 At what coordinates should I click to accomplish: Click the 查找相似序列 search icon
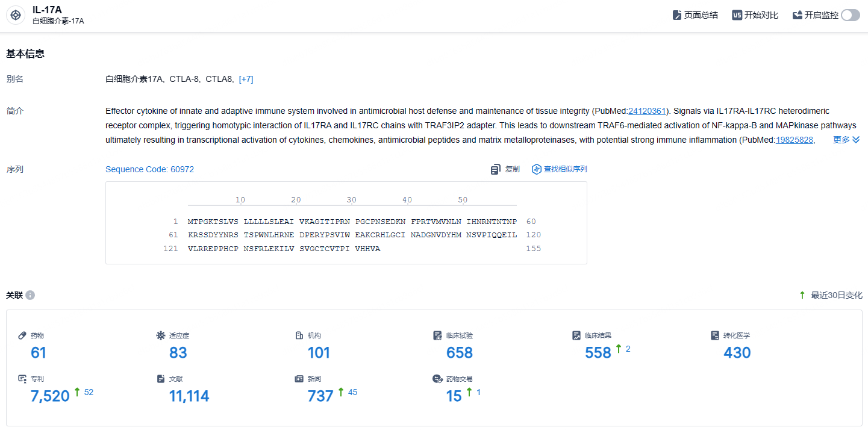pos(536,169)
